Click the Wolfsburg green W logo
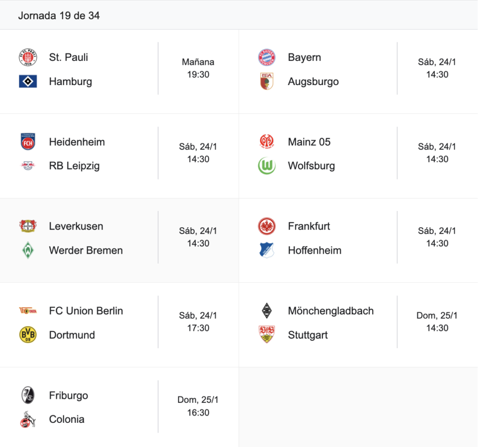Screen dimensions: 504x447 click(x=267, y=166)
